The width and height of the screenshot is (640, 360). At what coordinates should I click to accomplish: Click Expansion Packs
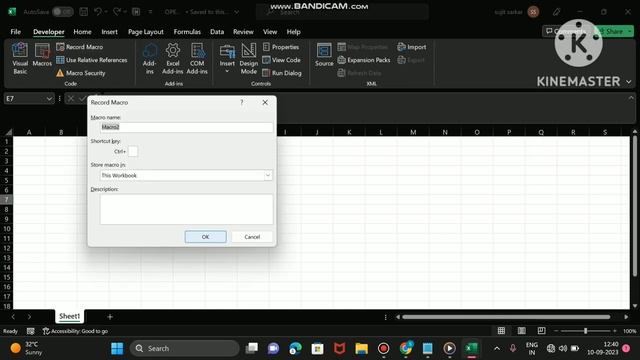pyautogui.click(x=364, y=60)
